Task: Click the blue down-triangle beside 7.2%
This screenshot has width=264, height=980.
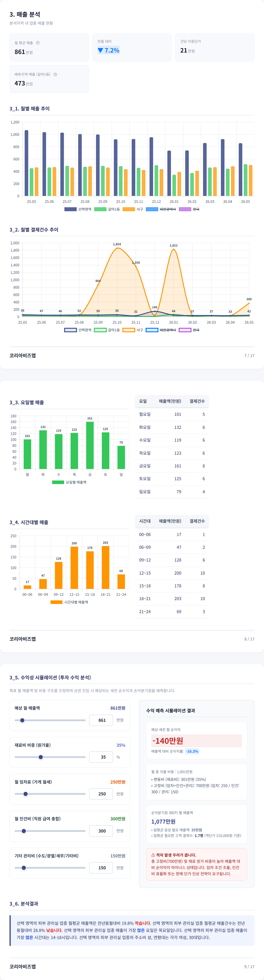Action: [101, 50]
